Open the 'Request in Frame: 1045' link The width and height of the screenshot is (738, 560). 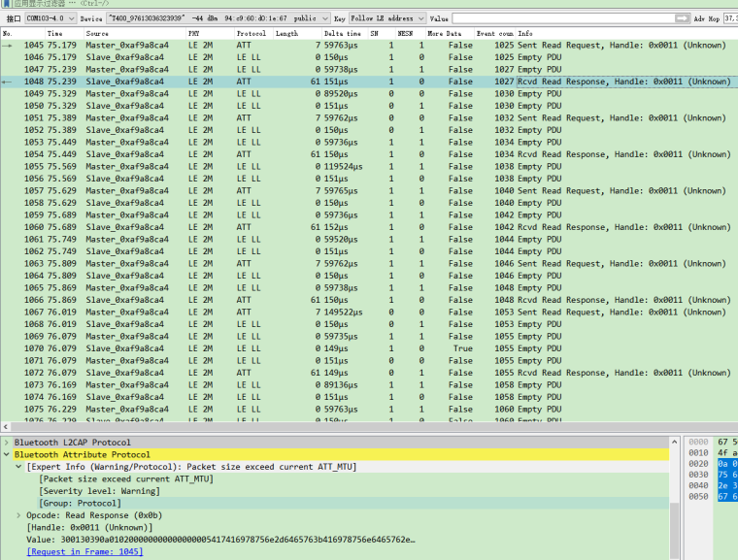[x=84, y=551]
